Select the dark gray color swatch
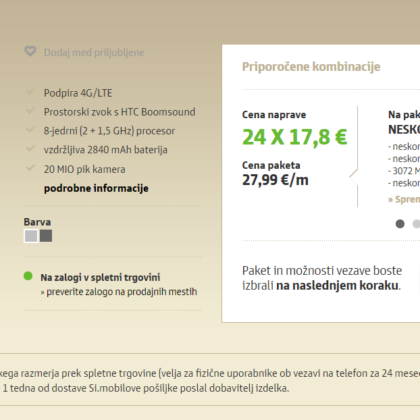 coord(46,236)
